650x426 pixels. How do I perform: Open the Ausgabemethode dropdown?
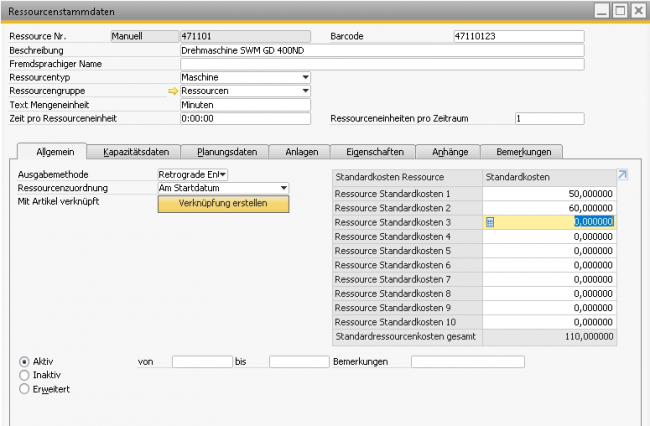tap(223, 174)
